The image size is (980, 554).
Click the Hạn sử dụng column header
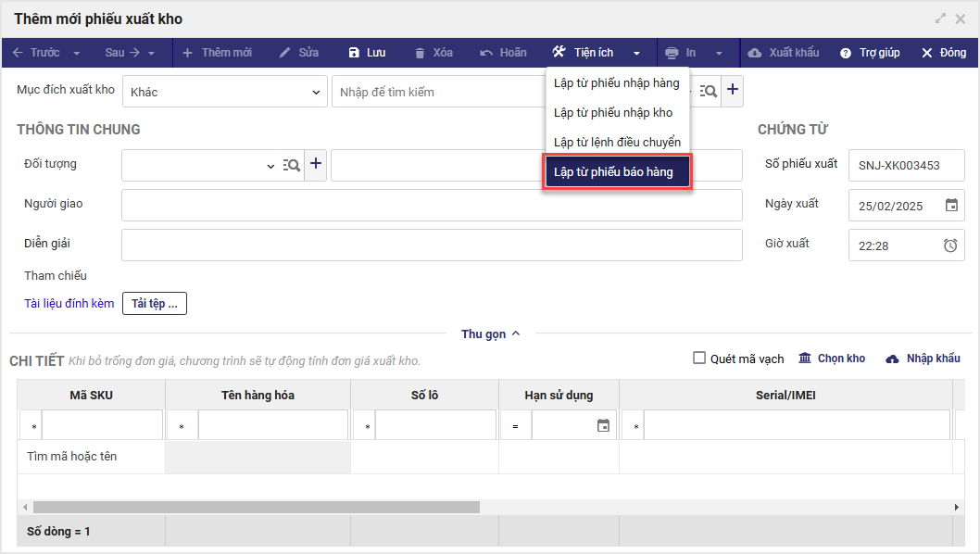(x=559, y=396)
